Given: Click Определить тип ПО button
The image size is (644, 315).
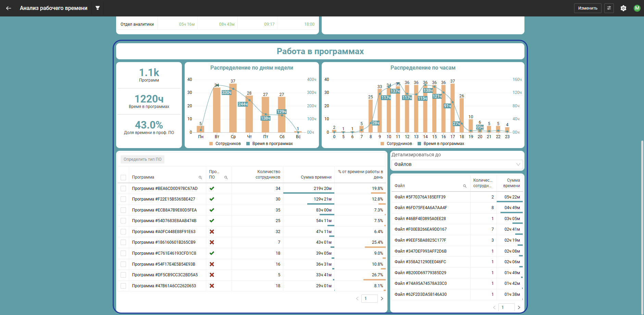Looking at the screenshot, I should point(143,159).
